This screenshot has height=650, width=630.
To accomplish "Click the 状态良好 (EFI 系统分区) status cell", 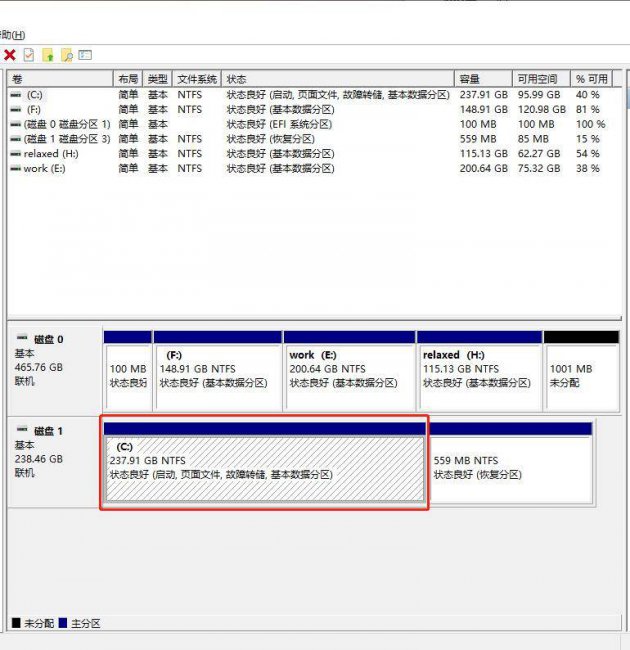I will [x=279, y=124].
